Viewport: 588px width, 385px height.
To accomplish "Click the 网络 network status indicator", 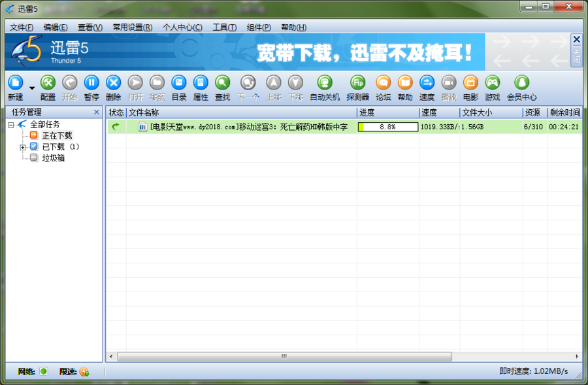I will 44,371.
